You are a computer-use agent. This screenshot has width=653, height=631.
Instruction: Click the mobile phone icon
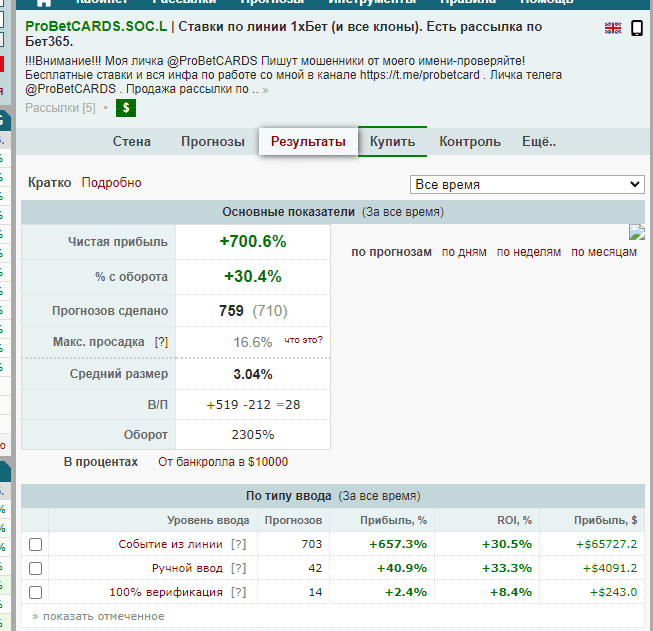click(637, 28)
